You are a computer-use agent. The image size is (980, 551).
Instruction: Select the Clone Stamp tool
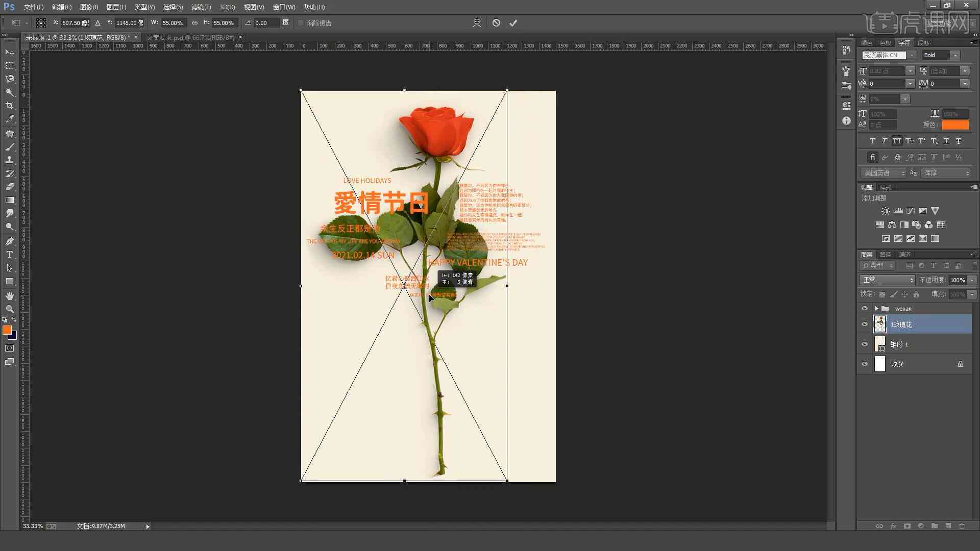(9, 160)
